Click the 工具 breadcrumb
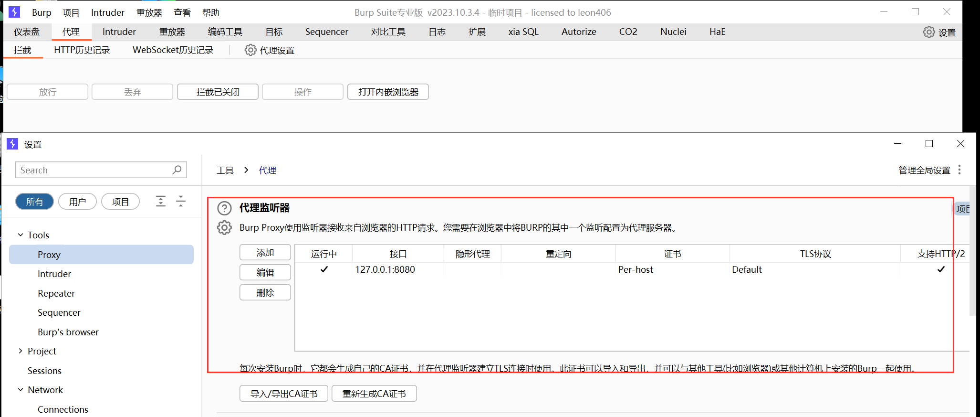The width and height of the screenshot is (980, 417). click(225, 170)
